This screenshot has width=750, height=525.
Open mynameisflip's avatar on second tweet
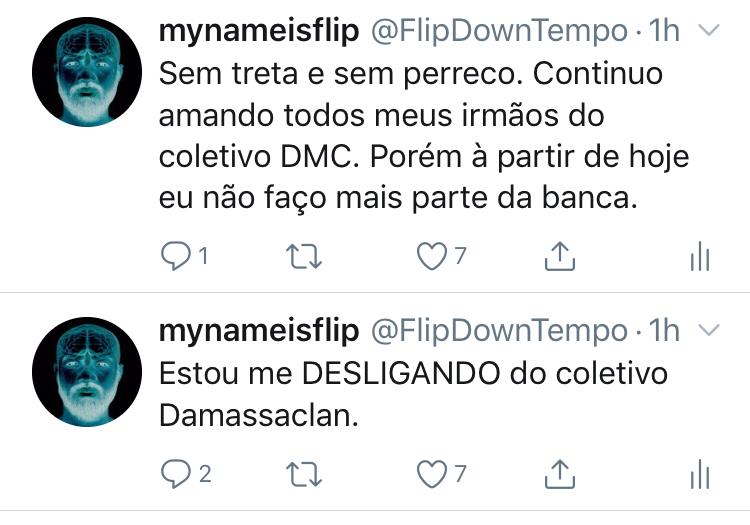pos(87,372)
